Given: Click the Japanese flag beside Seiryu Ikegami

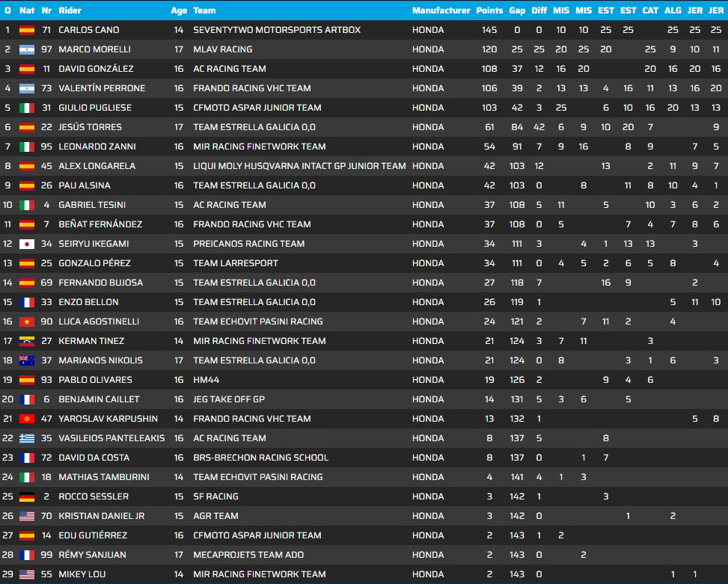Looking at the screenshot, I should click(27, 244).
